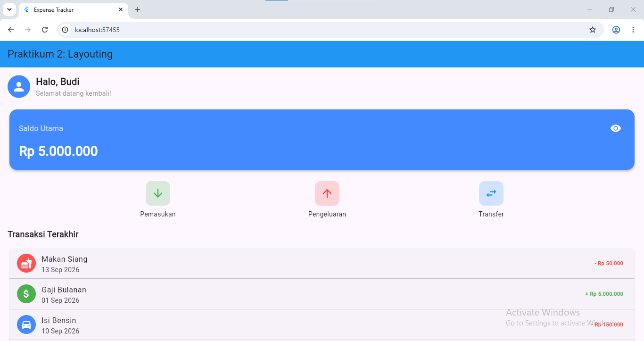Viewport: 644px width, 341px height.
Task: Open the tab search dropdown arrow
Action: click(9, 9)
